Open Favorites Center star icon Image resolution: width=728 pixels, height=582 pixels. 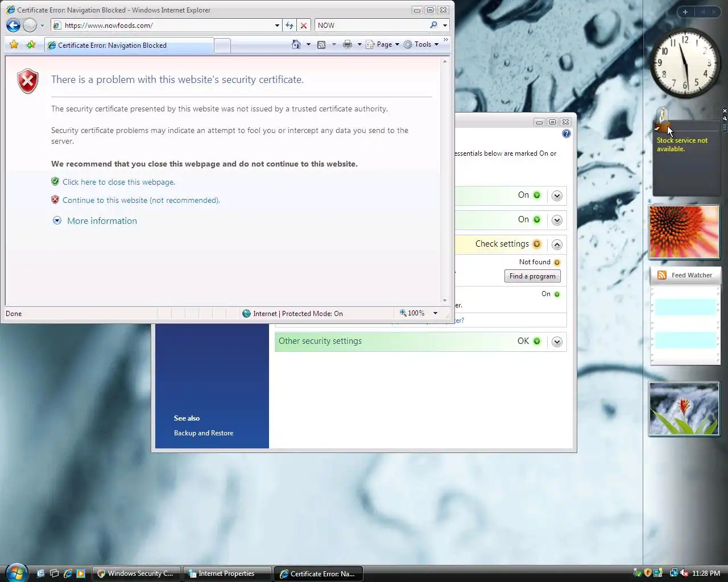pos(14,44)
